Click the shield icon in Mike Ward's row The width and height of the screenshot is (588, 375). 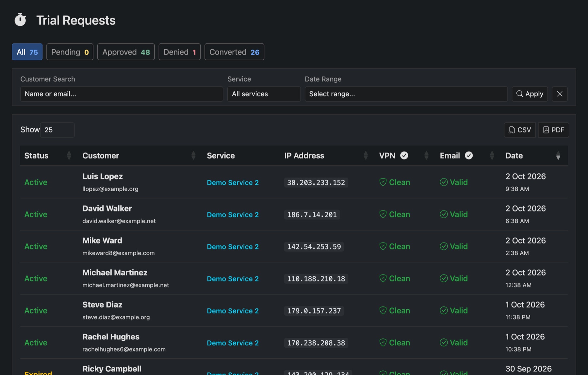[x=383, y=246]
